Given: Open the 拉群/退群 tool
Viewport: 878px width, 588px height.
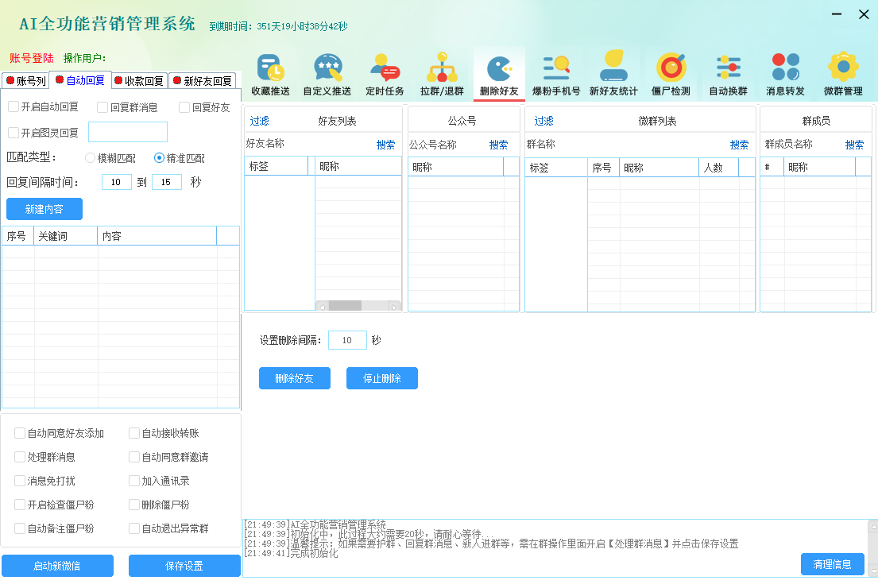Looking at the screenshot, I should (x=442, y=75).
